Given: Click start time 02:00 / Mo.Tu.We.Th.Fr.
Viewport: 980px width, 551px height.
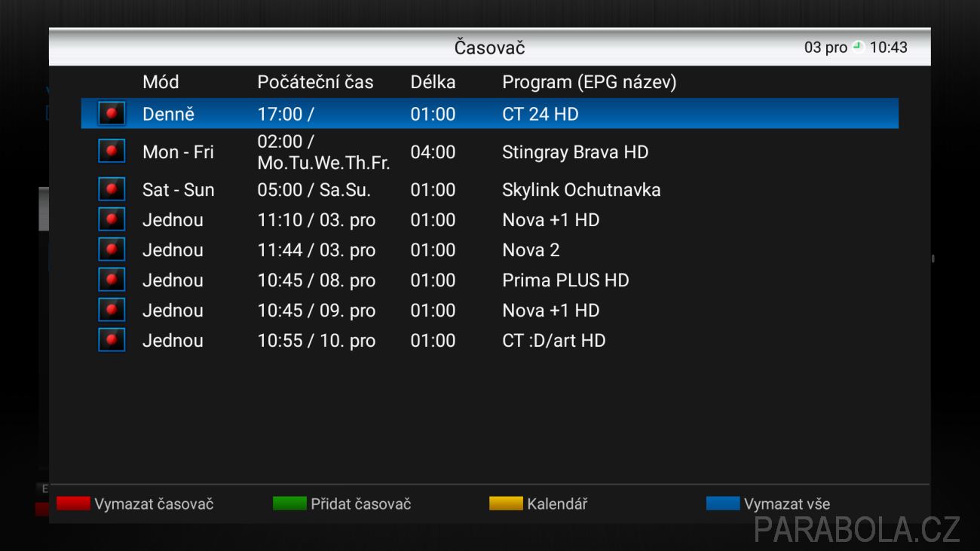Looking at the screenshot, I should click(323, 152).
